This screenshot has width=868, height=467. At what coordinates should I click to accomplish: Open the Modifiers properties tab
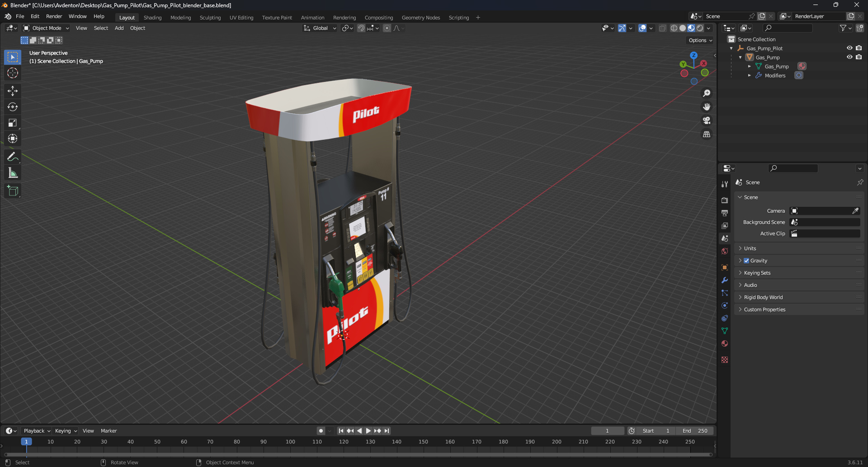(x=725, y=280)
